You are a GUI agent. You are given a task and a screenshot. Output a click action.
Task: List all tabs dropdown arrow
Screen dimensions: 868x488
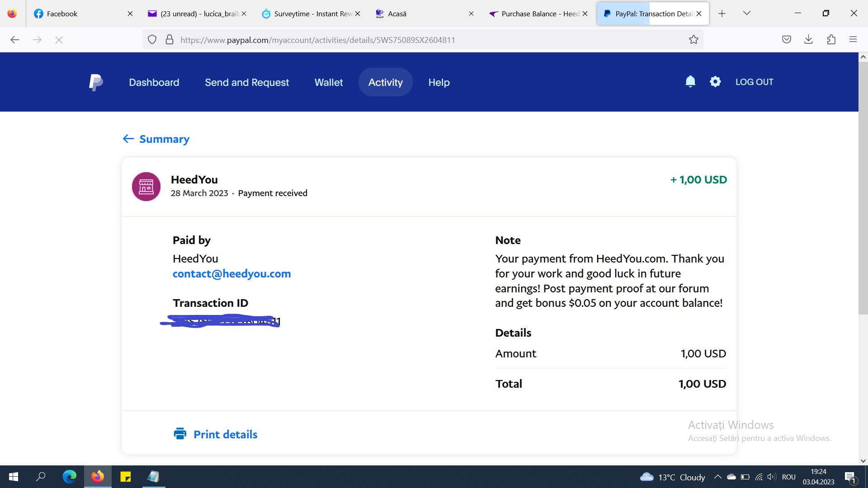click(x=747, y=14)
